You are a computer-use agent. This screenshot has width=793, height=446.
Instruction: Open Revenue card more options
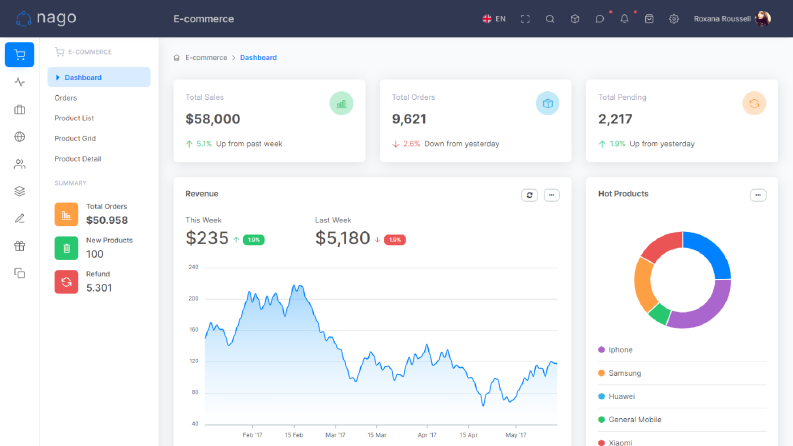click(x=552, y=195)
